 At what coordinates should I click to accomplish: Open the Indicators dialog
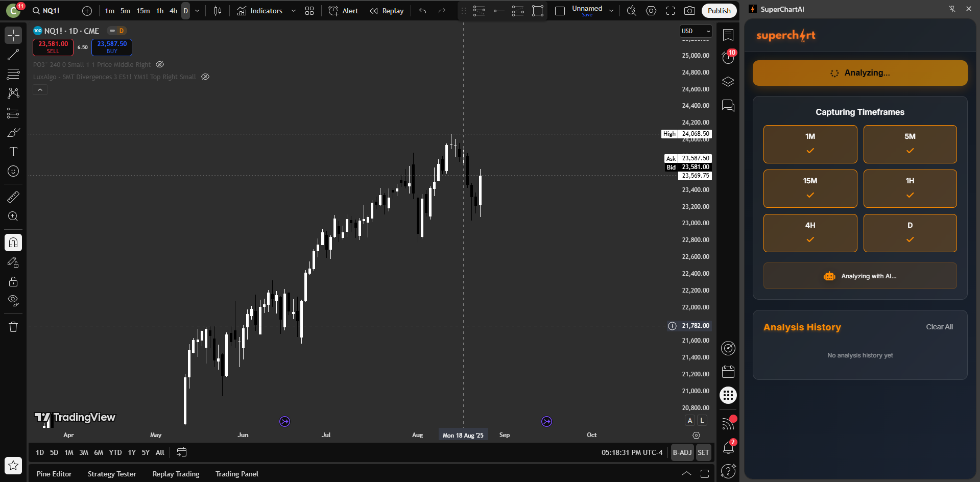(260, 11)
